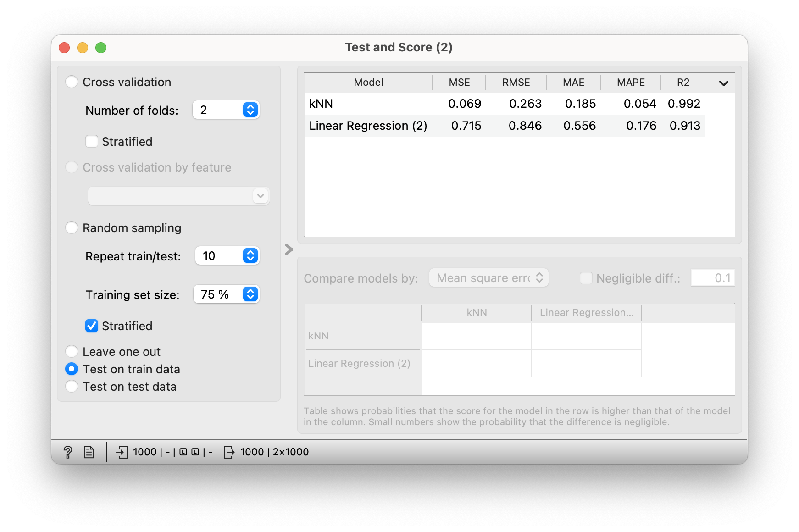Open the score columns selector arrow
Screen dimensions: 799x532
click(x=724, y=83)
